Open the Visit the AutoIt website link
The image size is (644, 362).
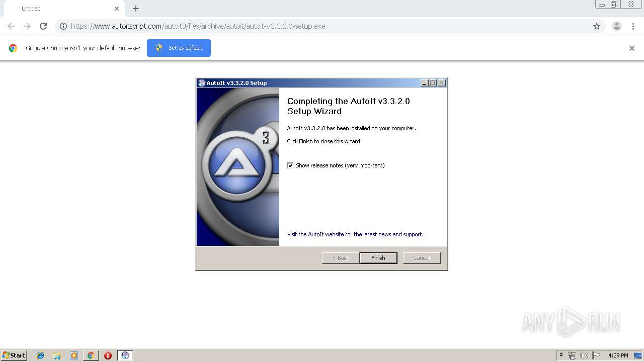point(355,234)
